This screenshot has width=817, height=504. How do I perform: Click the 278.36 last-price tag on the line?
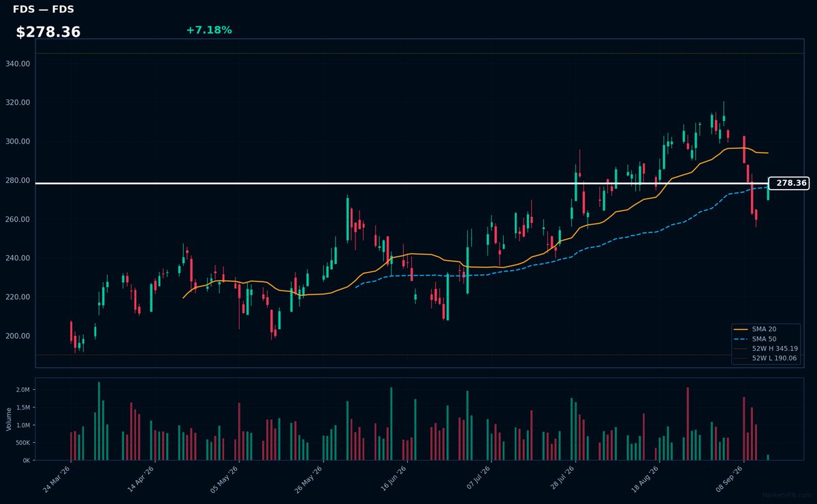coord(789,183)
